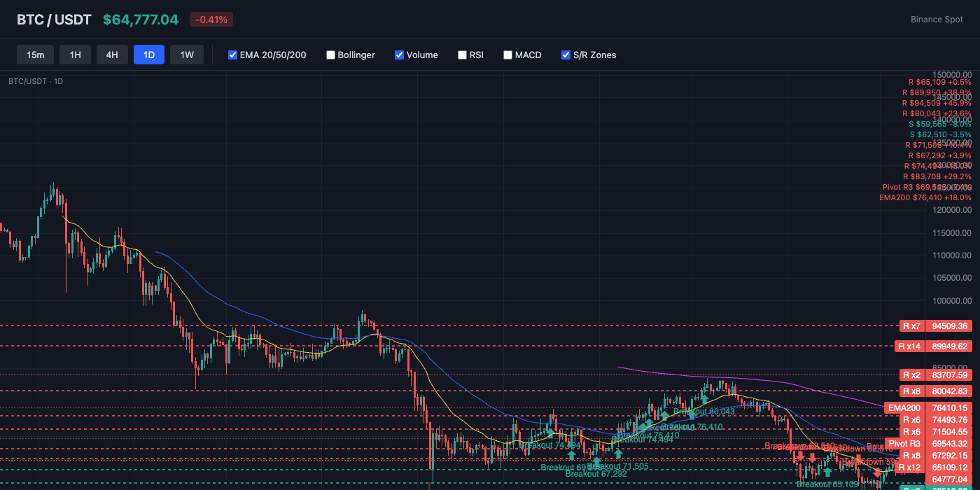Click the R x12 65109.12 price label

(x=934, y=467)
